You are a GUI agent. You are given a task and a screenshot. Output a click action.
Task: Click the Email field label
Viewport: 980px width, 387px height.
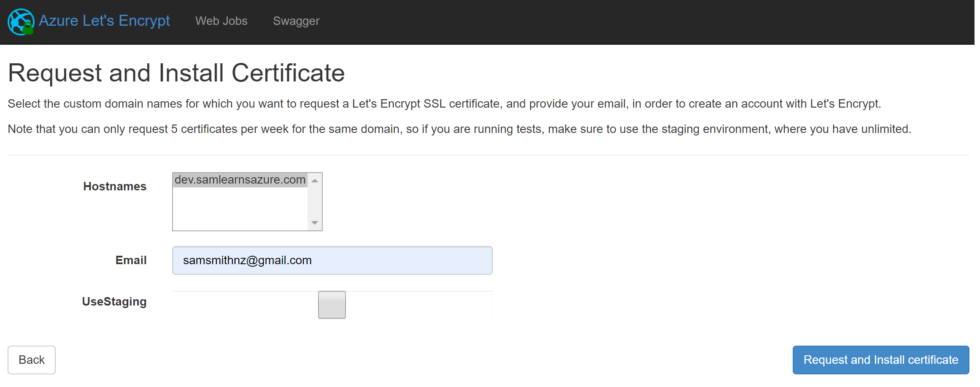click(131, 260)
